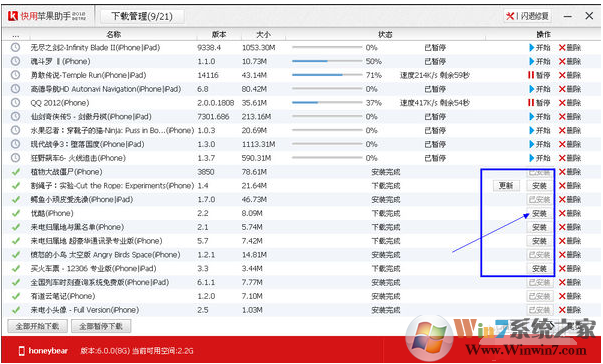Delete the 狂野飙车6 entry

click(570, 158)
